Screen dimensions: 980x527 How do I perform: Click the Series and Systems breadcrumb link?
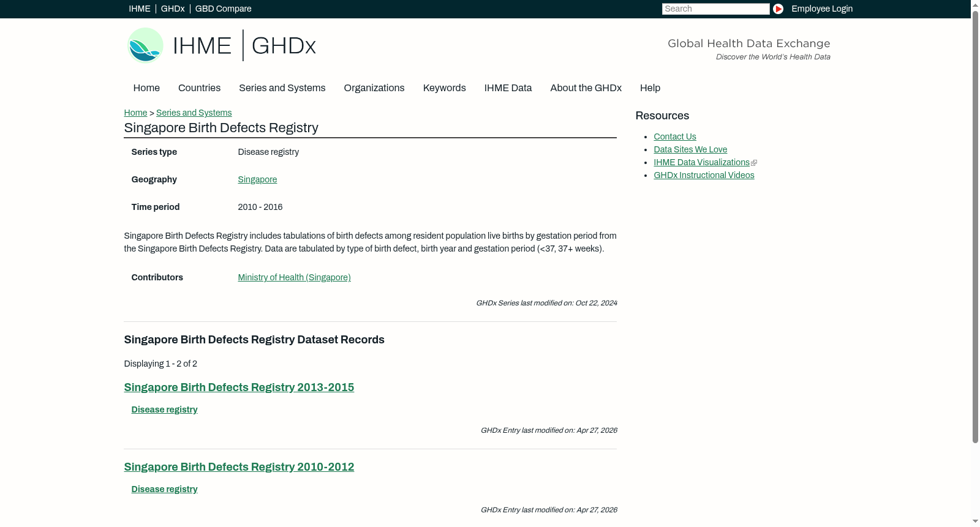point(194,113)
